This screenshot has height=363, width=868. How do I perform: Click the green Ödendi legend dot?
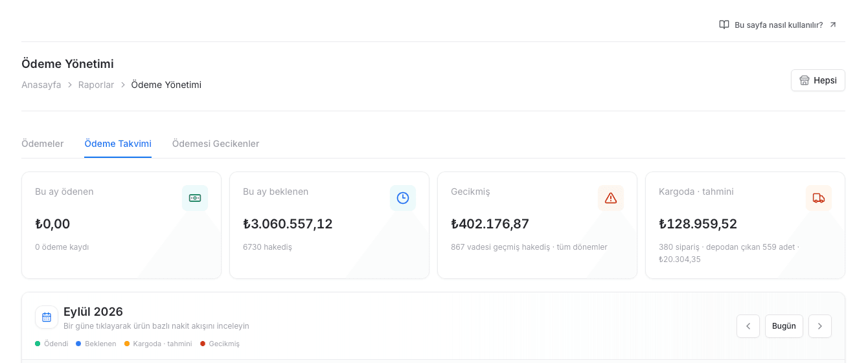pos(38,344)
